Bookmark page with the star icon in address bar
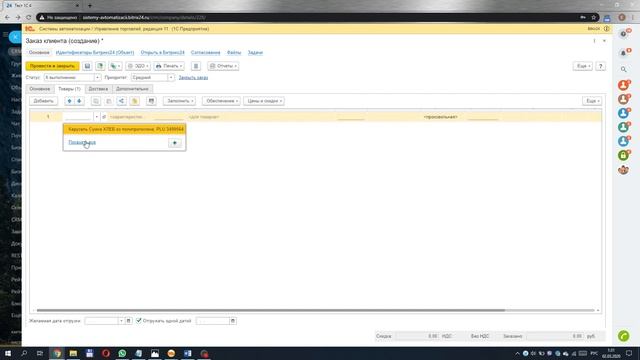The image size is (640, 360). (593, 18)
